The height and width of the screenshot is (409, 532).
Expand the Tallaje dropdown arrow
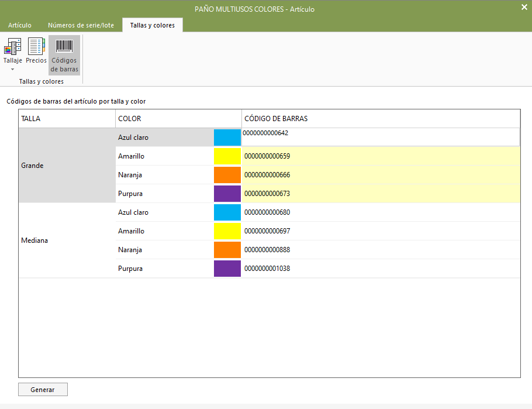(x=12, y=69)
